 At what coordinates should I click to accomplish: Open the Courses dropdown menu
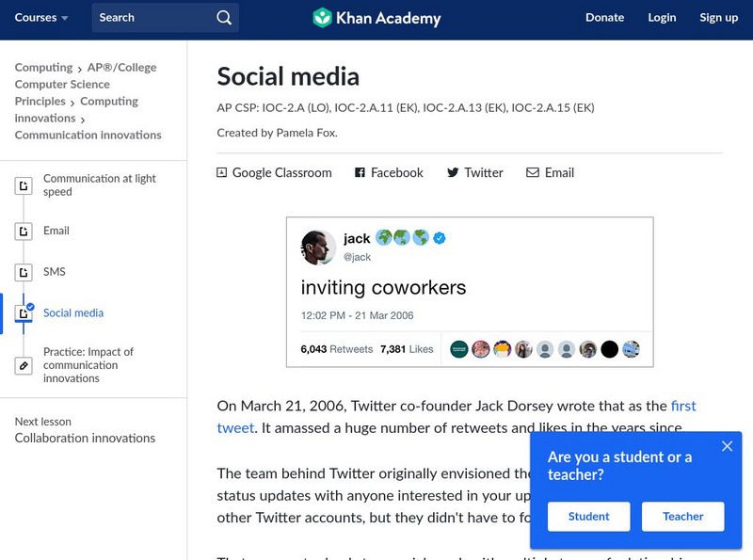click(41, 18)
